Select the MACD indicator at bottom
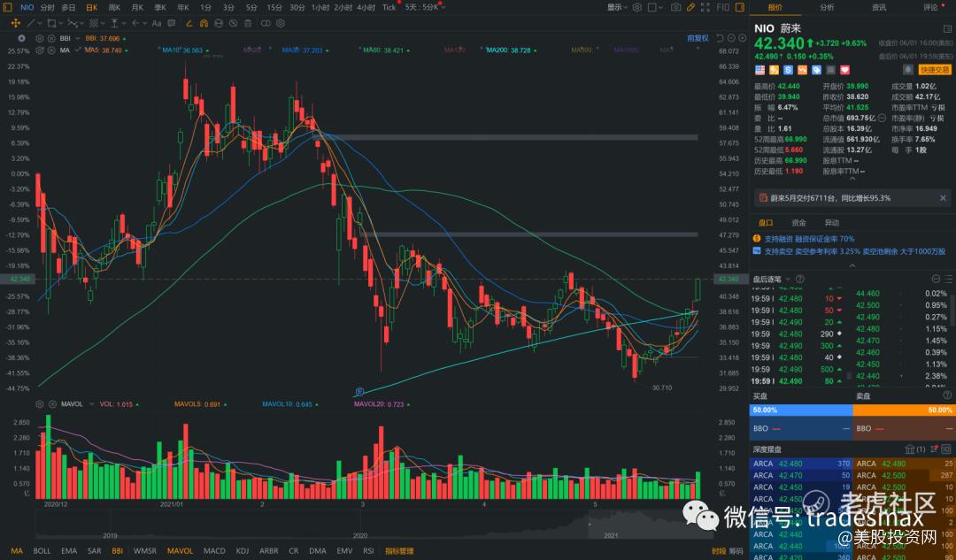The width and height of the screenshot is (956, 560). [214, 551]
